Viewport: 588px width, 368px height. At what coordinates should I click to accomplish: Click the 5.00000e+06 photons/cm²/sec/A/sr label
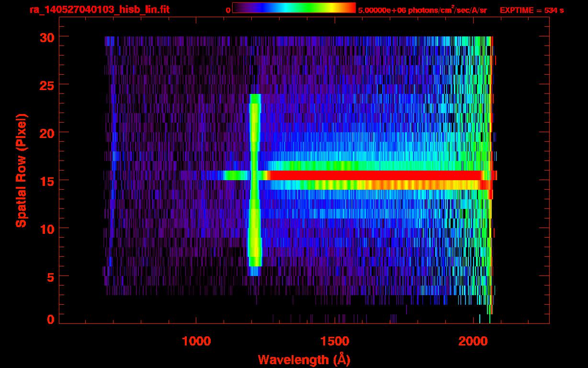[422, 10]
